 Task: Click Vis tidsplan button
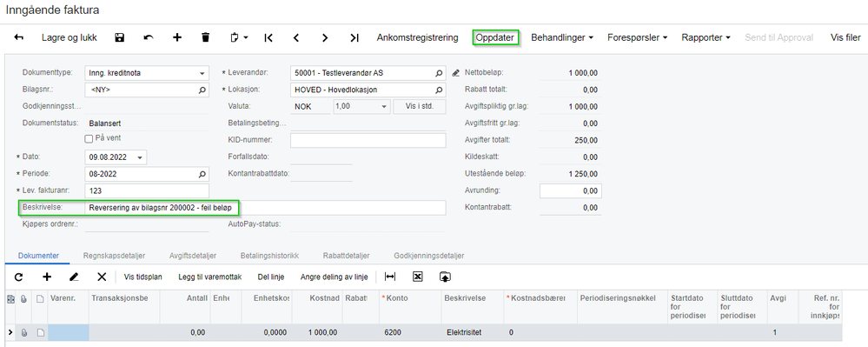click(142, 277)
